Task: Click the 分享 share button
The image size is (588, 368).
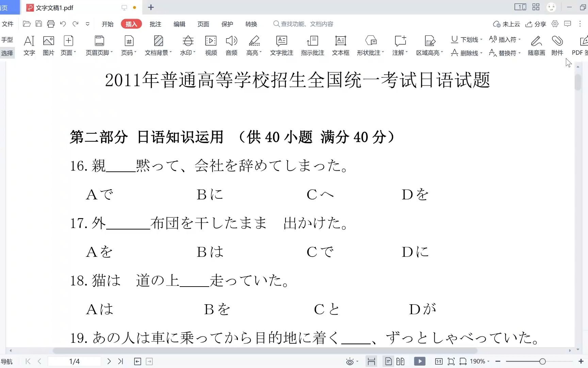Action: click(x=536, y=24)
